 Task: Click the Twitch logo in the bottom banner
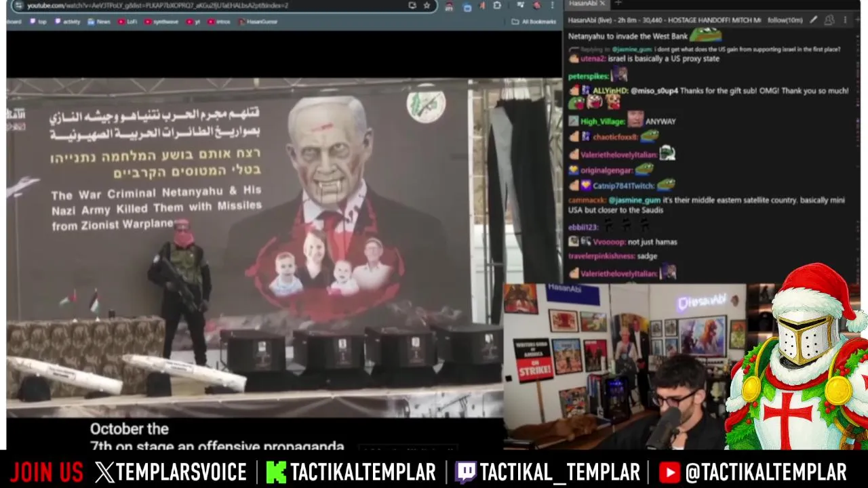click(466, 472)
